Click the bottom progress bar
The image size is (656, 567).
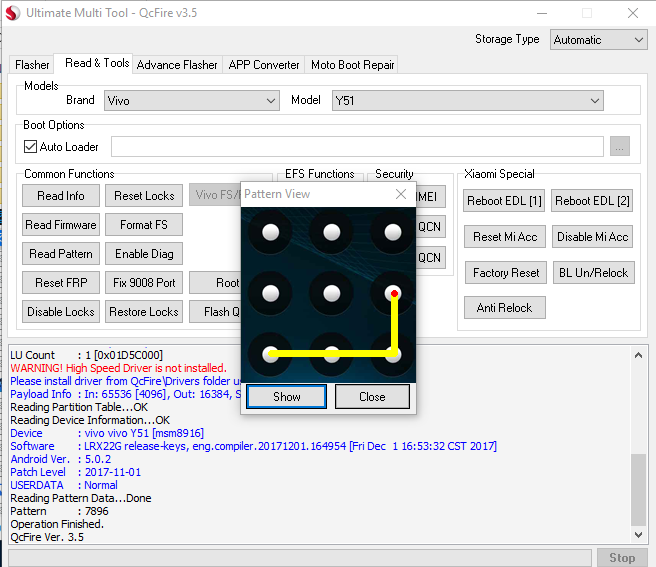300,558
